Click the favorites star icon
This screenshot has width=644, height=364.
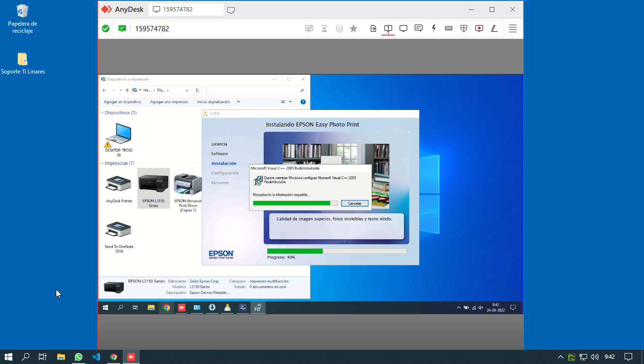[353, 28]
